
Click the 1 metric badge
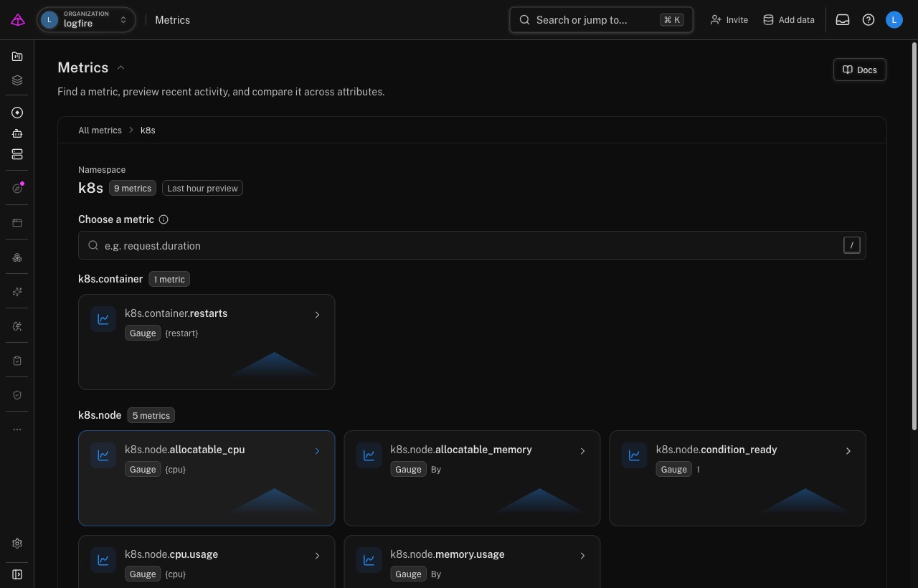pos(169,279)
